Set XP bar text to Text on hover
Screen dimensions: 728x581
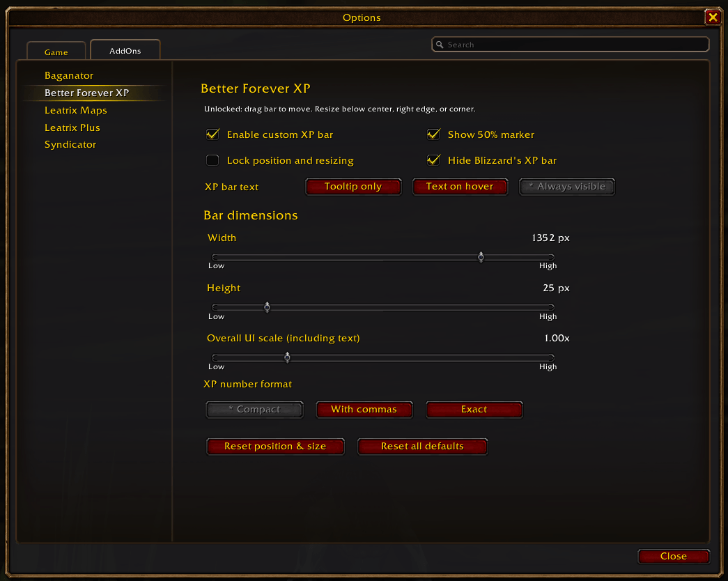(460, 187)
